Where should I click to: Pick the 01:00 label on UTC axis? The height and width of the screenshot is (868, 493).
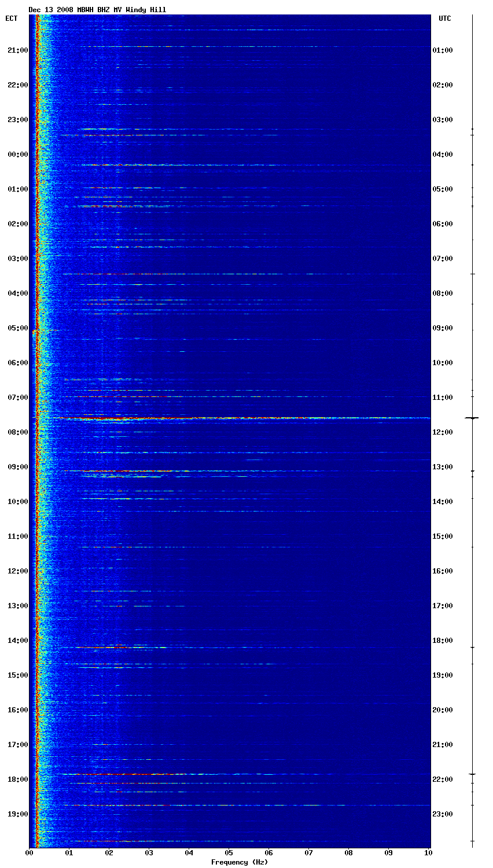click(443, 50)
